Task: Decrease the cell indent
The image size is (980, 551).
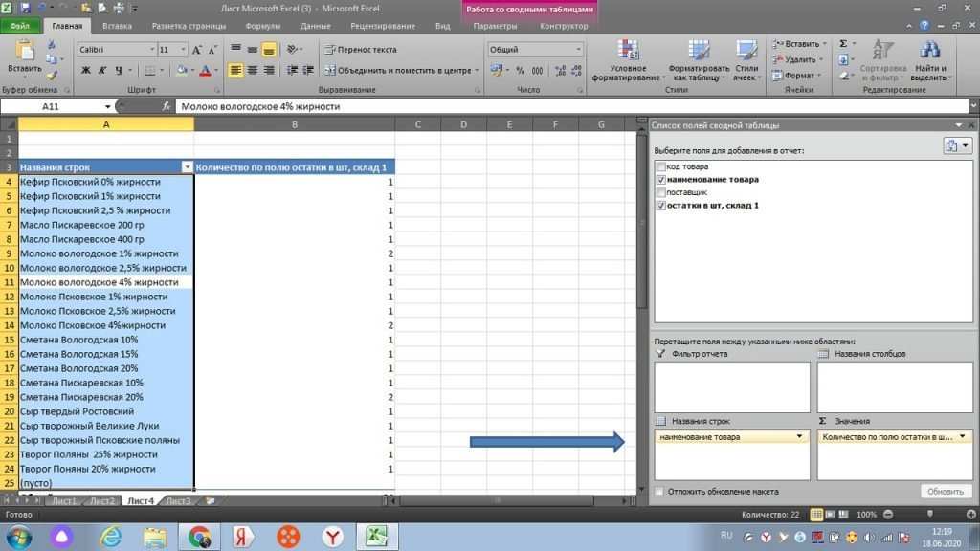Action: (292, 70)
